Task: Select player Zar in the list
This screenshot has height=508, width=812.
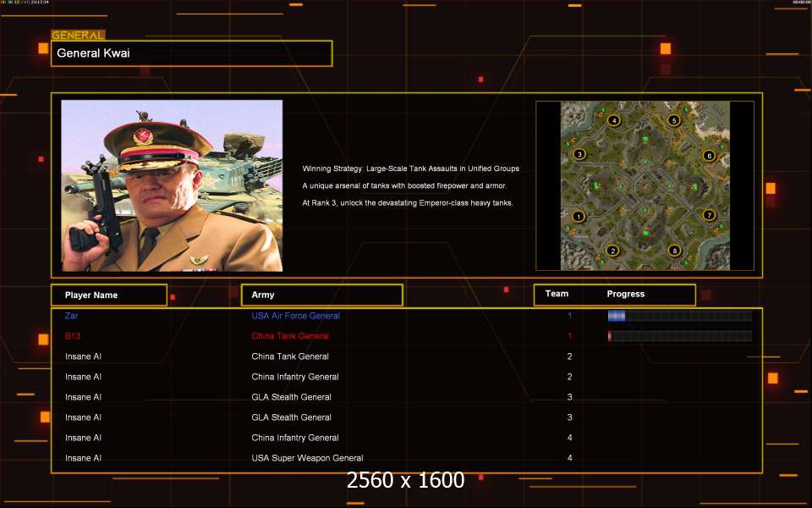Action: [x=71, y=316]
